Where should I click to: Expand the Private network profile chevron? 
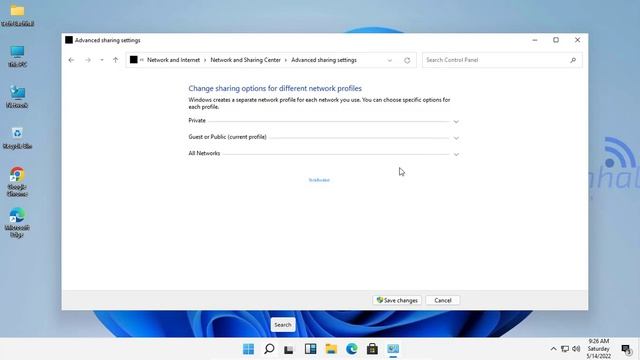point(456,122)
